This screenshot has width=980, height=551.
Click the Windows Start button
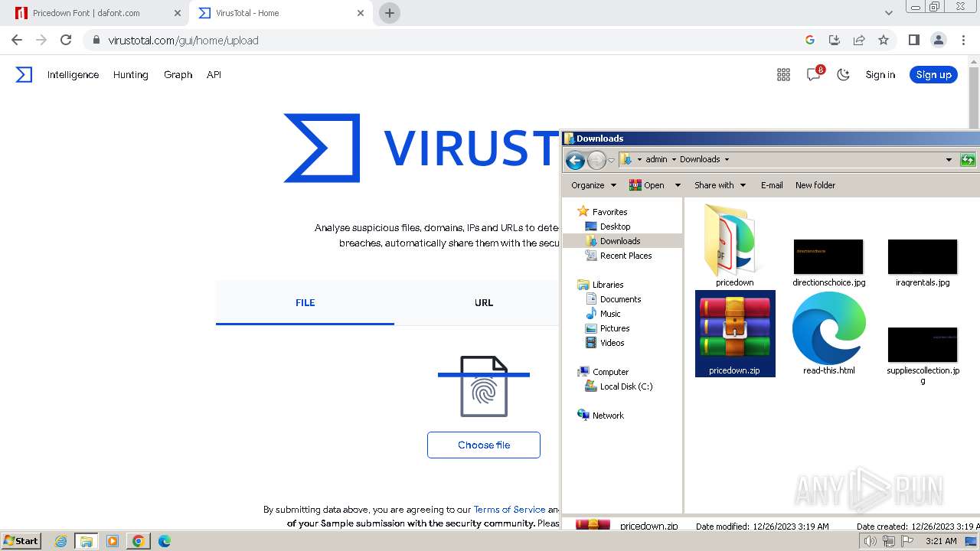click(x=21, y=540)
